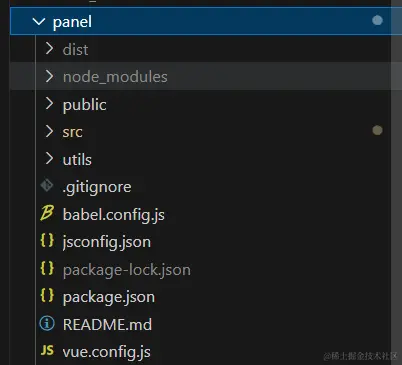Expand the utils folder arrow

49,159
